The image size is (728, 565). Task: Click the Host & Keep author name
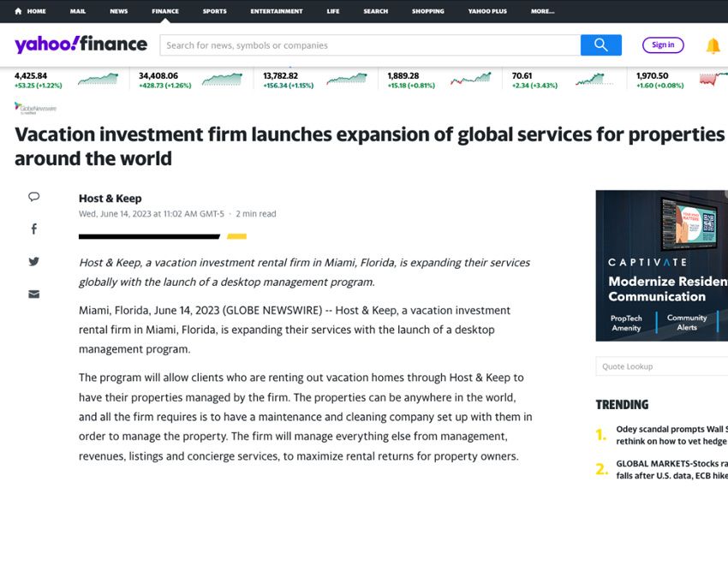(110, 199)
